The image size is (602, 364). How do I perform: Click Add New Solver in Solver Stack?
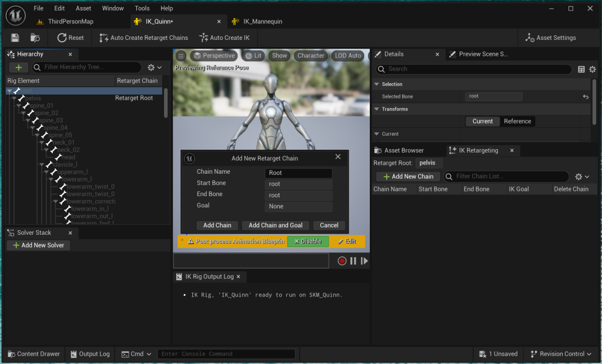click(38, 245)
